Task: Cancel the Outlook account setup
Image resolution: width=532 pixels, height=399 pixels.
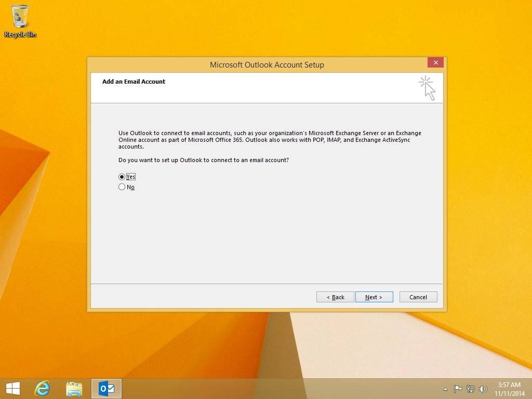Action: tap(418, 297)
